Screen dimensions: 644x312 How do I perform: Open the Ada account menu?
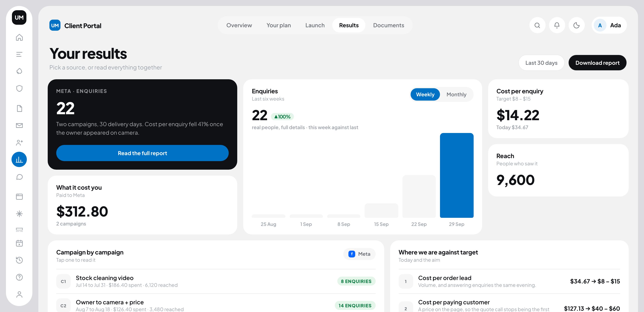click(x=609, y=25)
